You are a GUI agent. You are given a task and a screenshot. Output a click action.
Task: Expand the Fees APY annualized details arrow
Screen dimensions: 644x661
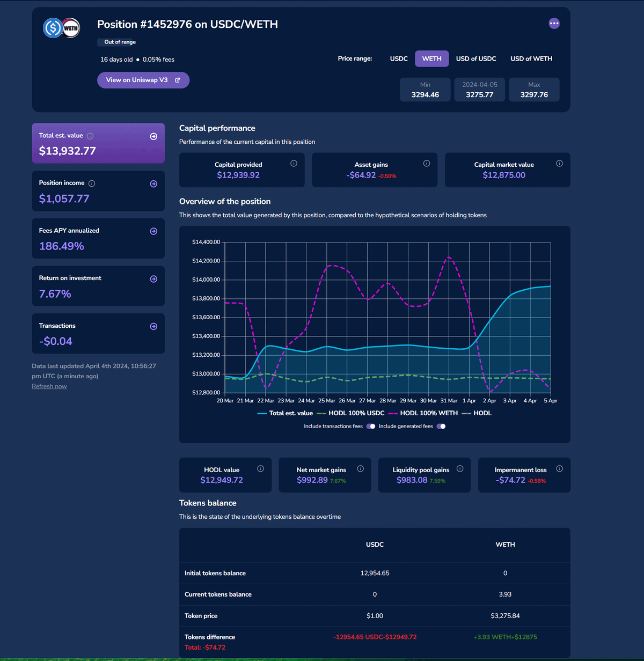pyautogui.click(x=153, y=231)
